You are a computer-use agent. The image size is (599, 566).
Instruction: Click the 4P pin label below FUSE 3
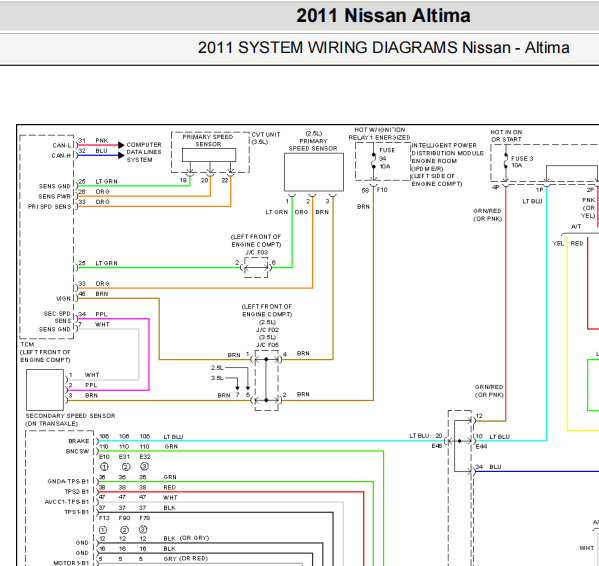(495, 188)
